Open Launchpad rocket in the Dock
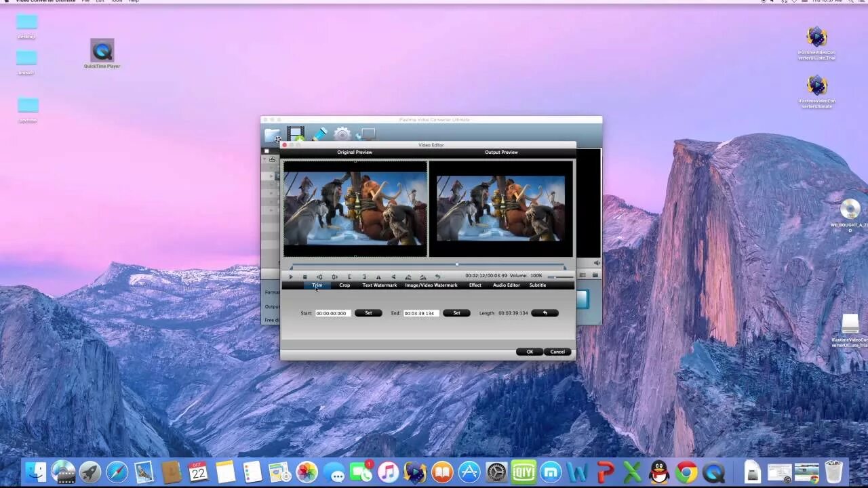 coord(90,472)
